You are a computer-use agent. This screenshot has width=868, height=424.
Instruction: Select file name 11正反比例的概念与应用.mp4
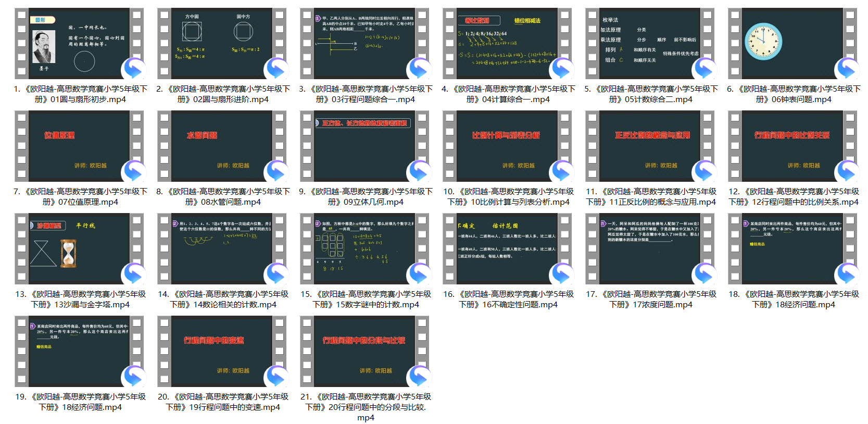[651, 197]
